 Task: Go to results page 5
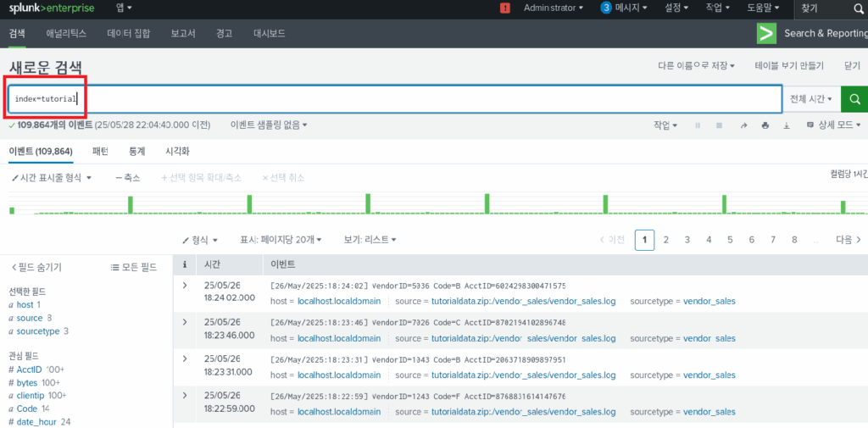(x=730, y=240)
